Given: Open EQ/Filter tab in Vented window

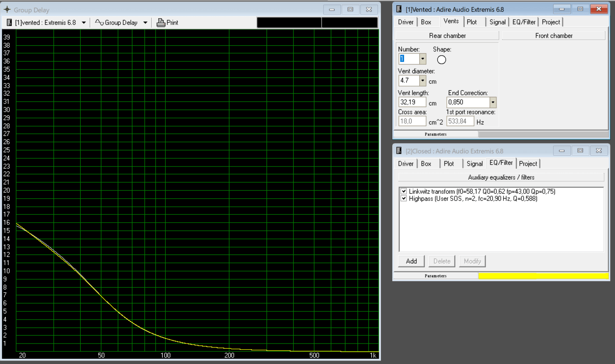Looking at the screenshot, I should click(524, 22).
